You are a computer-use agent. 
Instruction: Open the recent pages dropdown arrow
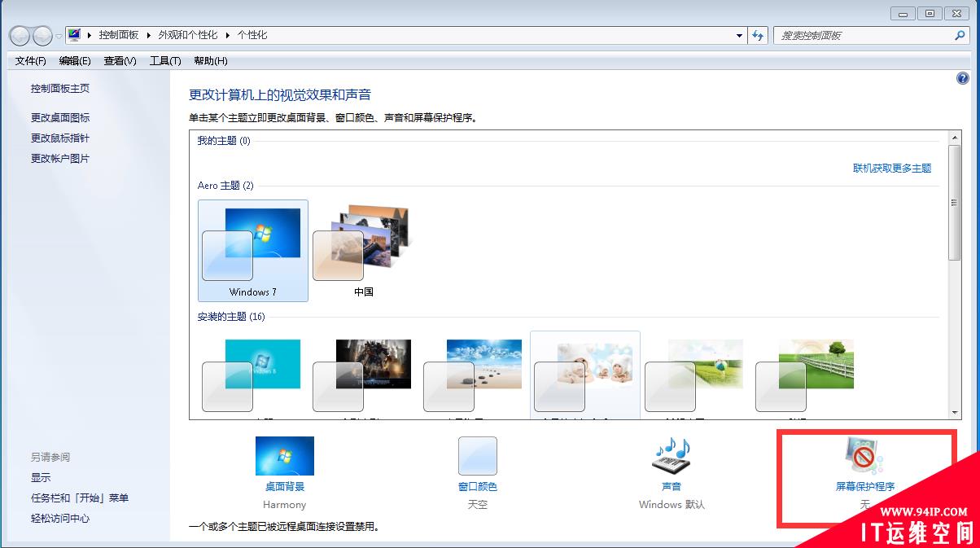point(59,37)
